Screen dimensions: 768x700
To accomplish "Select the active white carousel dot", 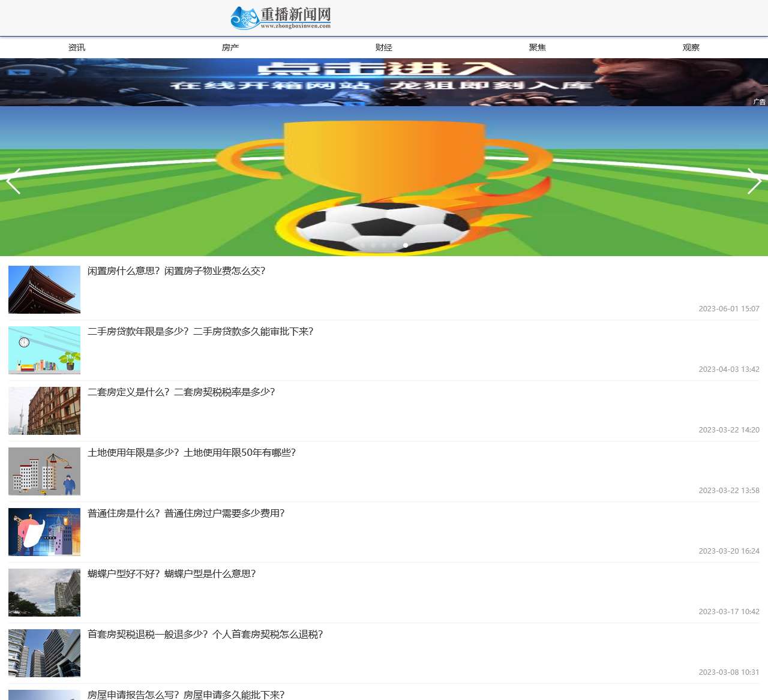I will click(406, 245).
